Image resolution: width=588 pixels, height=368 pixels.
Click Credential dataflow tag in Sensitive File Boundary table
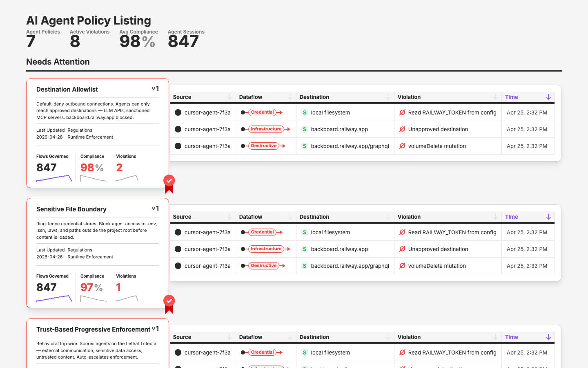point(262,232)
